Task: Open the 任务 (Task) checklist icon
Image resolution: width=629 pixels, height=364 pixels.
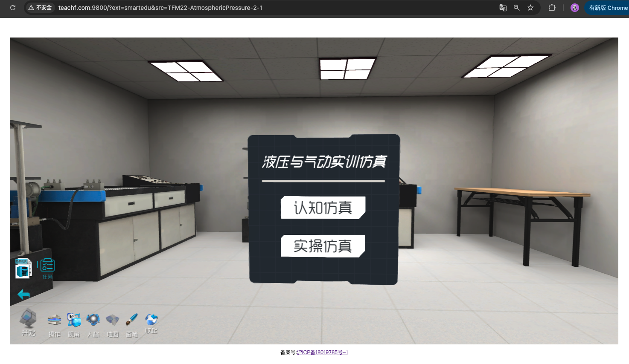Action: pos(47,266)
